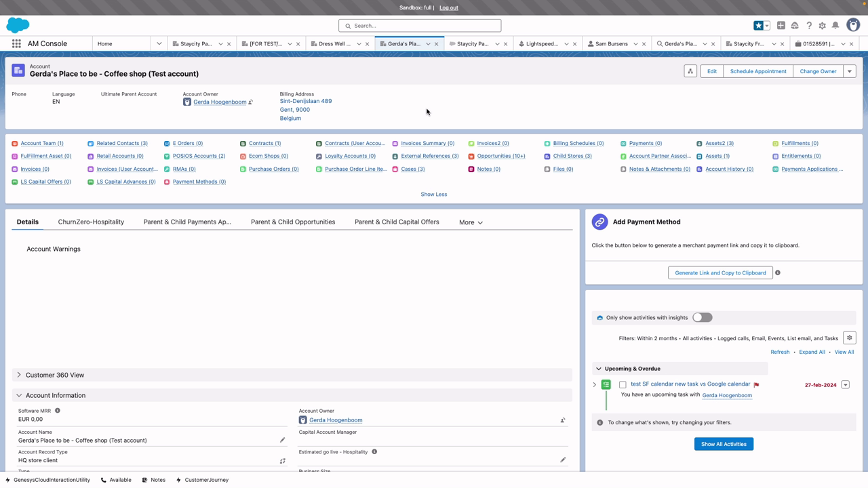
Task: Open CustomerJourney utility item
Action: point(202,480)
